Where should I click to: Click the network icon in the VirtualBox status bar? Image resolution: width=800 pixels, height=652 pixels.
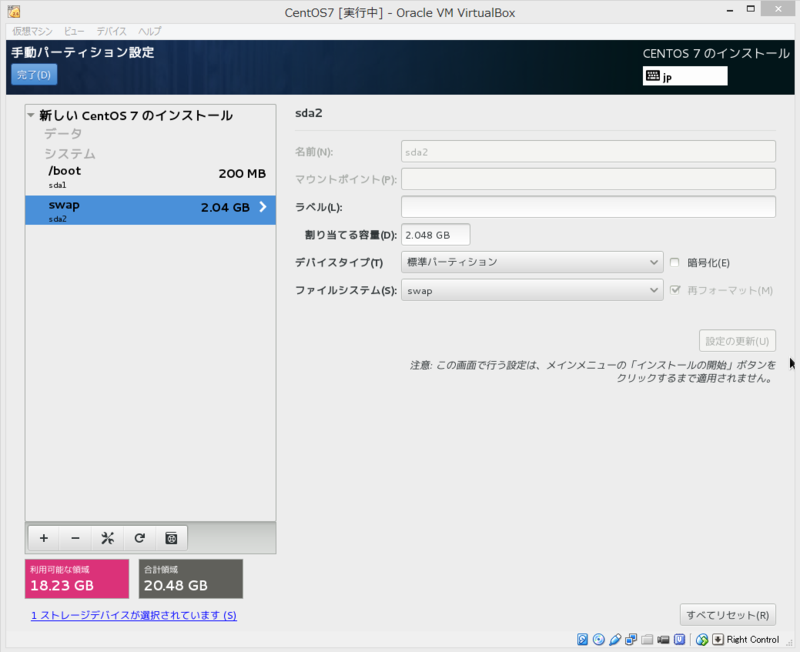[632, 639]
